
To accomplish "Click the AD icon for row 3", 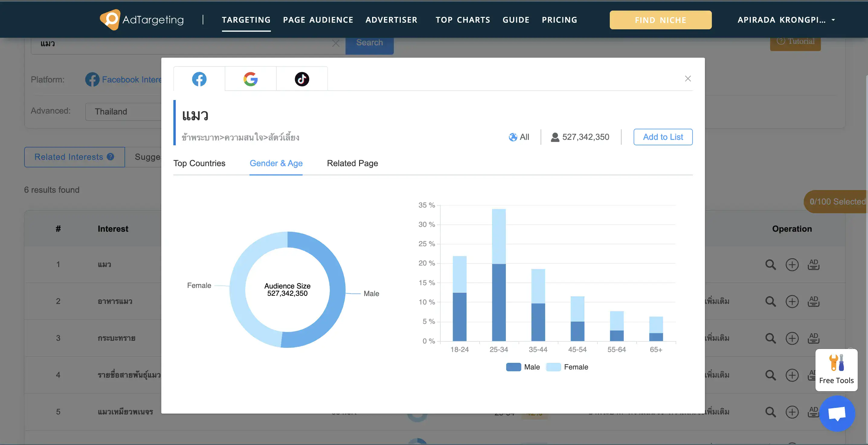I will coord(813,338).
